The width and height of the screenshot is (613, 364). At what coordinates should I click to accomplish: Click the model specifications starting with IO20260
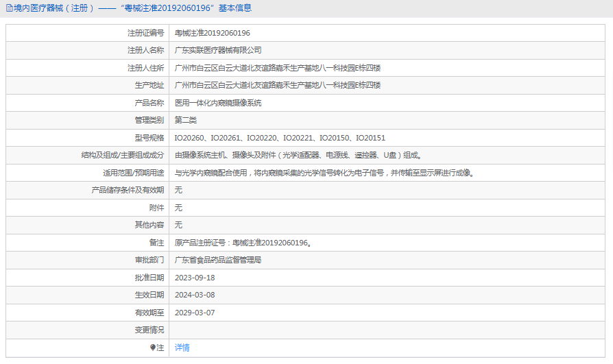point(280,138)
